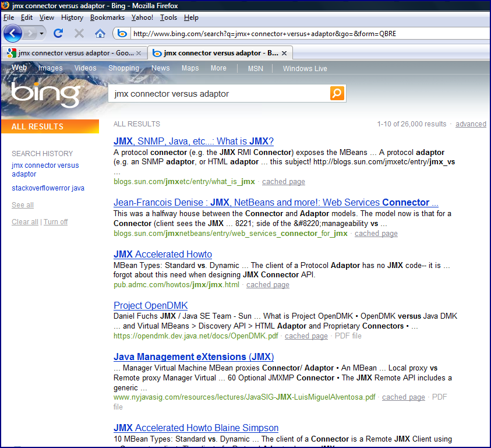Open the 'Project OpenDMK' result
491x448 pixels.
[151, 305]
